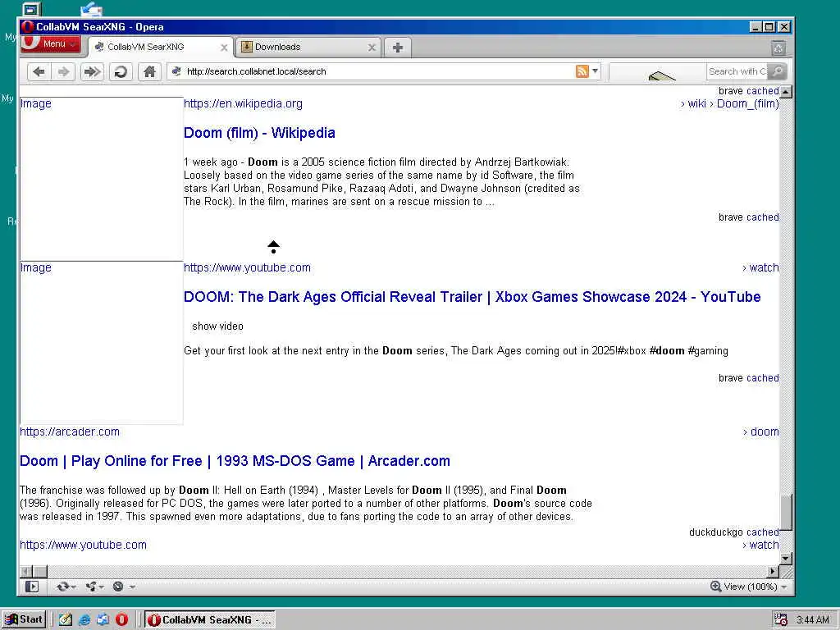Open the https://arcader.com URL link

pos(70,431)
